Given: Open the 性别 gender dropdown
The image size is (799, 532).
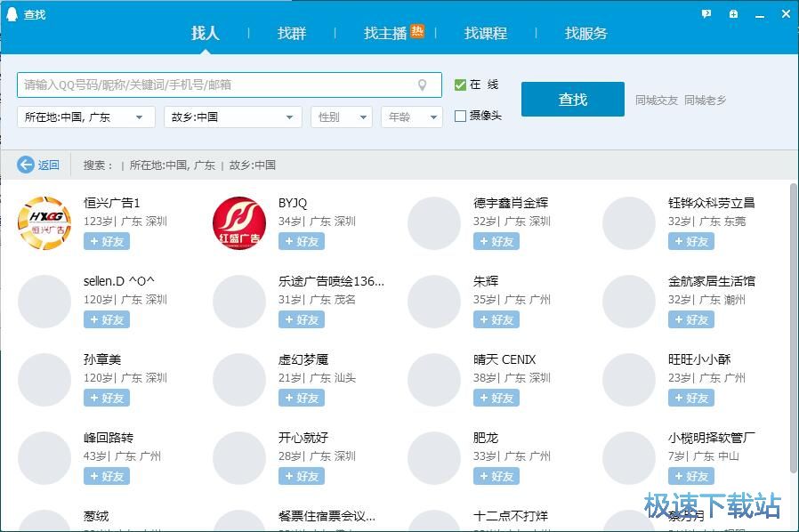Looking at the screenshot, I should pyautogui.click(x=341, y=117).
